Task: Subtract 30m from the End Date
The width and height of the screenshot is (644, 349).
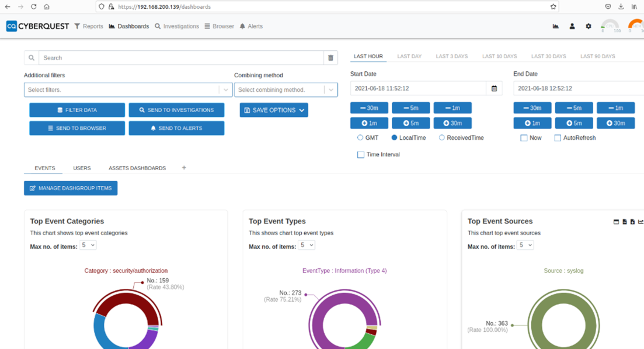Action: coord(532,108)
